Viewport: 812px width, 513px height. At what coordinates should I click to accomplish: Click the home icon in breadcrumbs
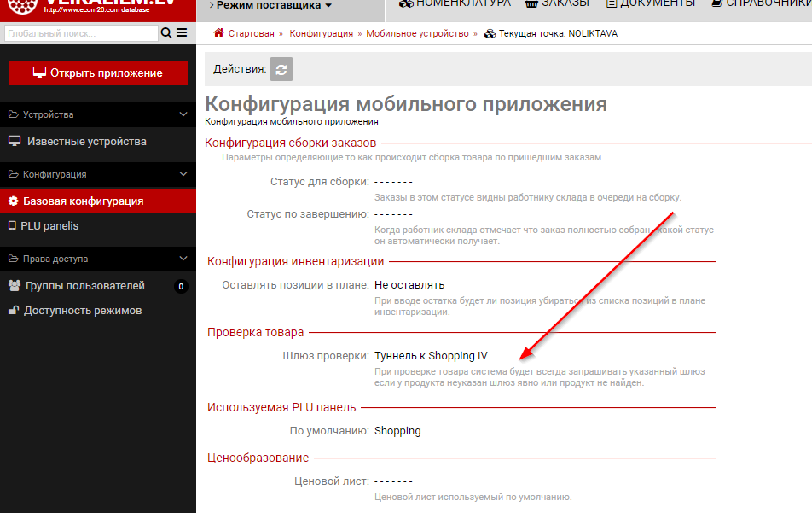[219, 33]
